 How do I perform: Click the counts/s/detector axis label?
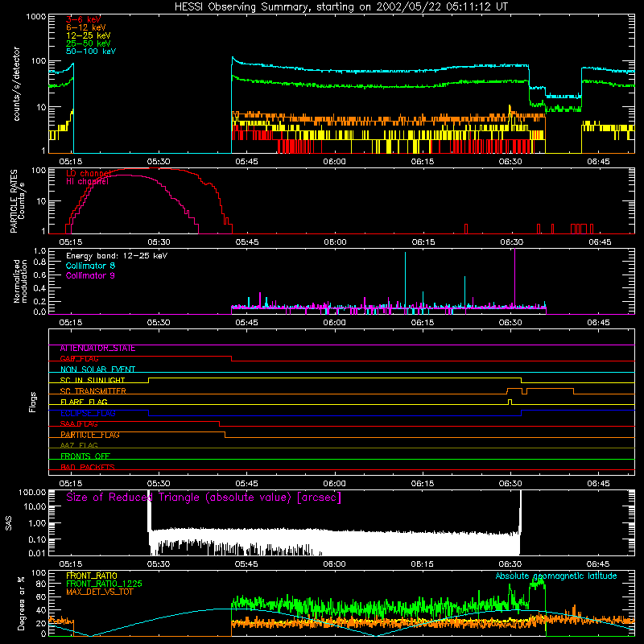point(16,84)
